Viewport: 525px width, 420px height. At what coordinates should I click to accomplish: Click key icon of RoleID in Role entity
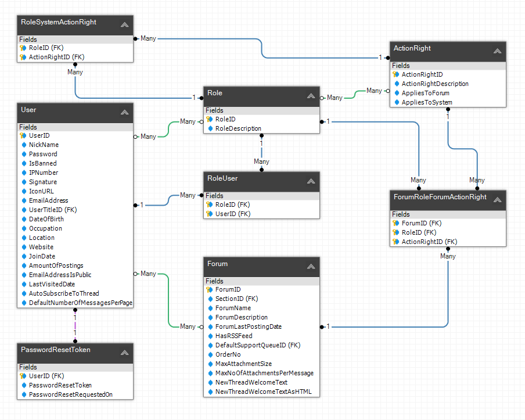(x=210, y=119)
